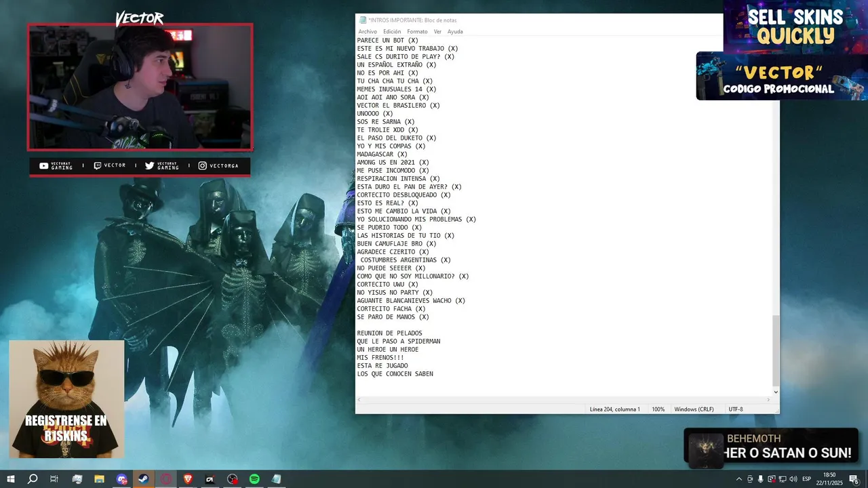The image size is (868, 488).
Task: Open the Edición menu in Notepad
Action: point(392,32)
